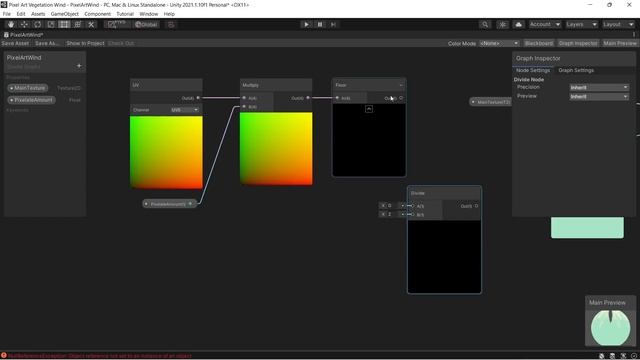640x360 pixels.
Task: Toggle the Graph Inspector panel button
Action: [x=578, y=43]
